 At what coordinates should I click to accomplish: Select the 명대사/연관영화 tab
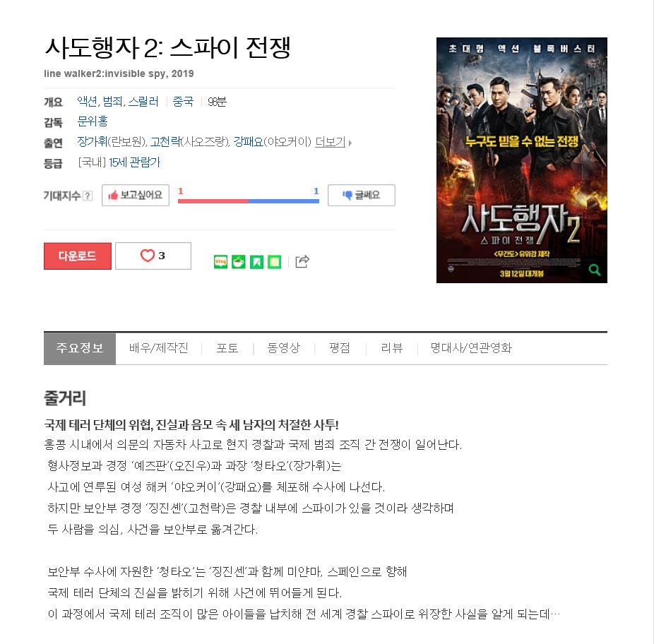point(471,348)
